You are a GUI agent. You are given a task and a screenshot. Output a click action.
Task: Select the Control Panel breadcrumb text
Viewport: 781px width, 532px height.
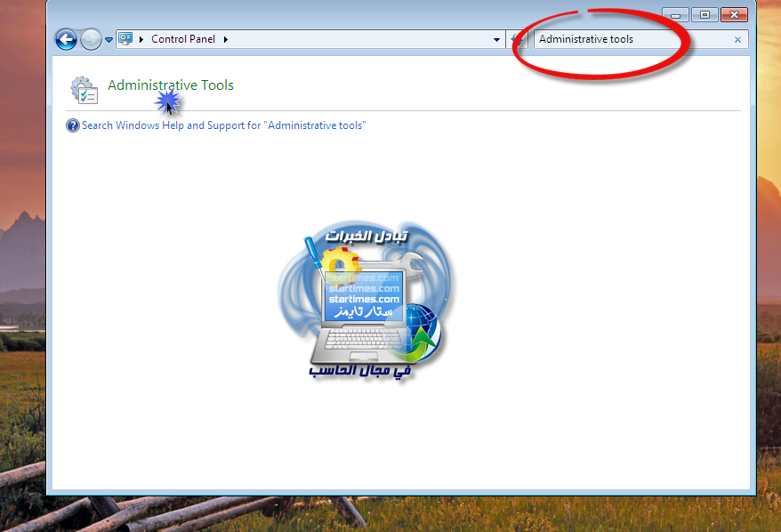[x=183, y=39]
